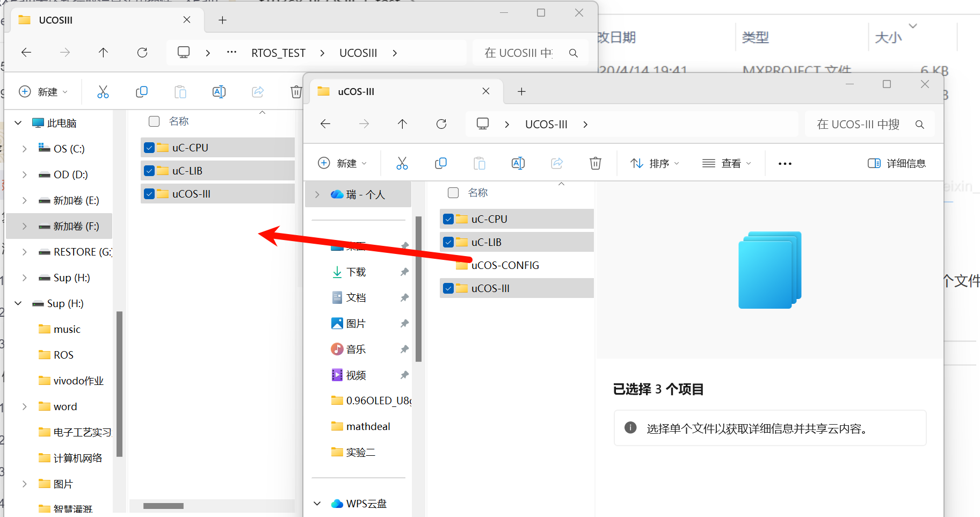This screenshot has width=980, height=517.
Task: Open the see-more ellipsis in uCOS-III toolbar
Action: point(785,164)
